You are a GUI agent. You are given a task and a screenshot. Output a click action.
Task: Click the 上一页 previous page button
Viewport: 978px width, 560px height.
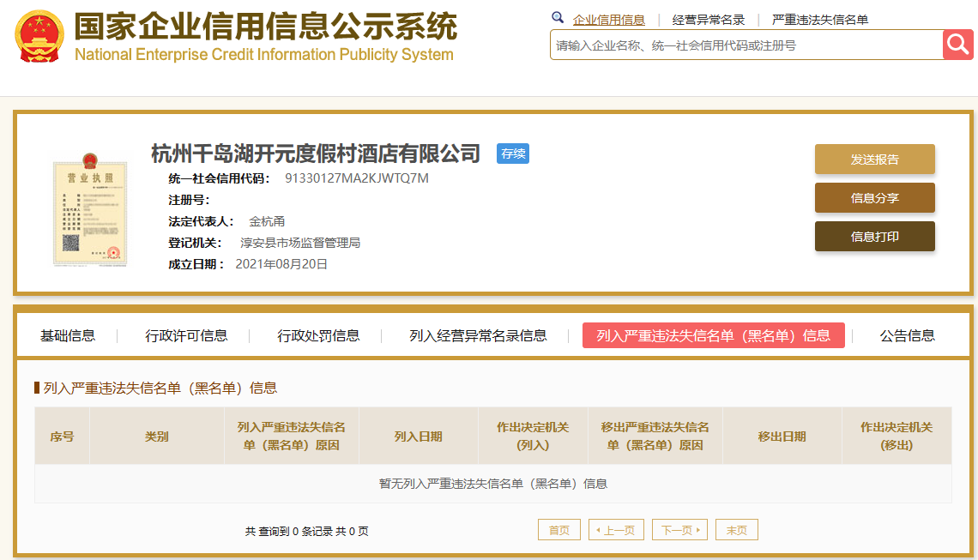(616, 530)
